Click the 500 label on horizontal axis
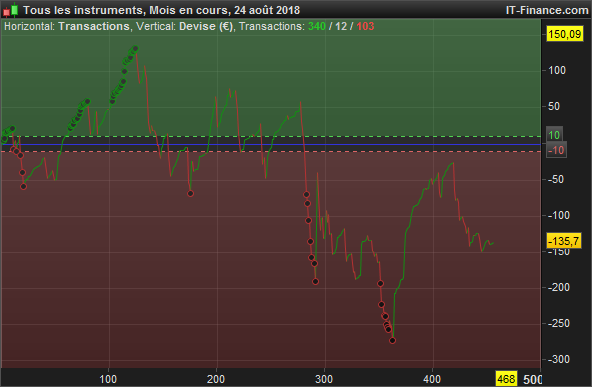 532,379
